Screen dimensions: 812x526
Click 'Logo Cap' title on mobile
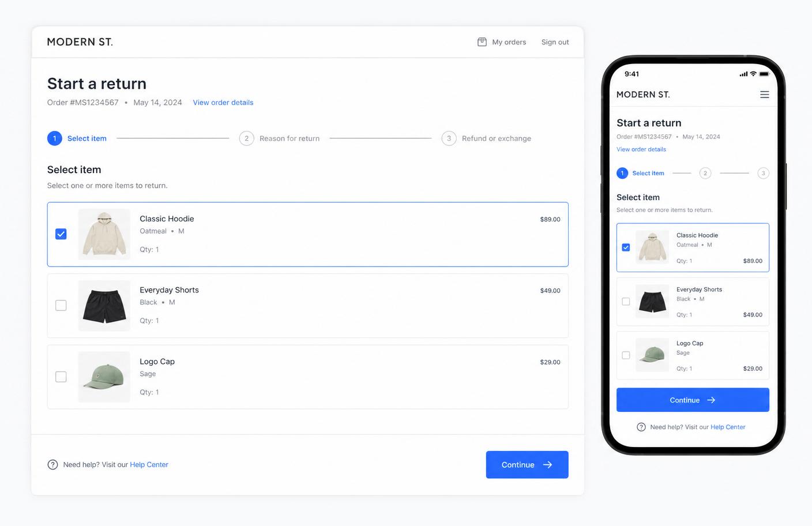pos(690,343)
